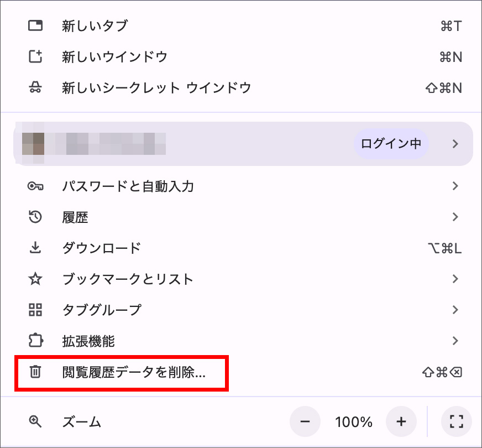Expand the 履歴 submenu arrow
Image resolution: width=482 pixels, height=448 pixels.
tap(455, 217)
